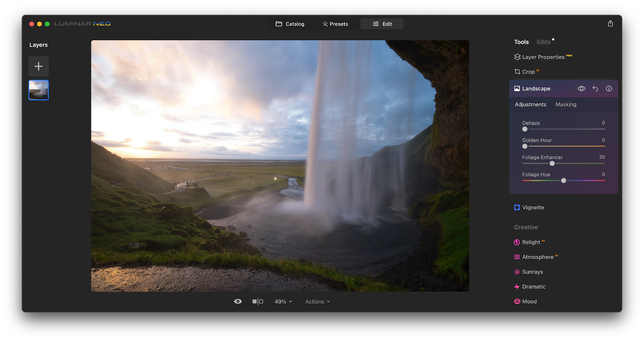Image resolution: width=644 pixels, height=341 pixels.
Task: Switch to the Catalog tab
Action: pos(290,24)
